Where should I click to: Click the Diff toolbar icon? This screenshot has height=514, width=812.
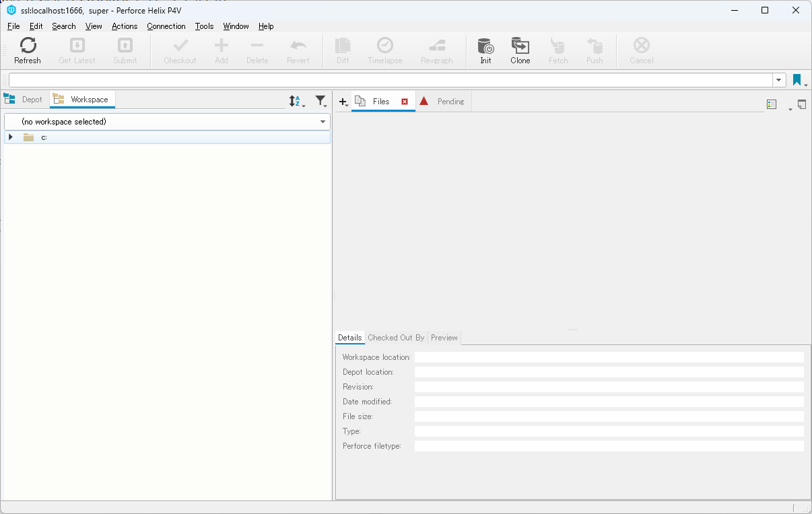click(343, 45)
